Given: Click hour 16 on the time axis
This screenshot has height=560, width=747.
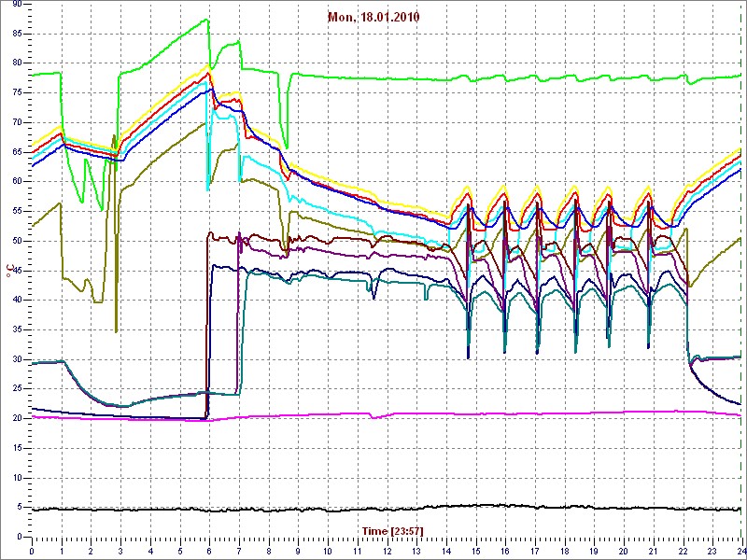Looking at the screenshot, I should coord(504,551).
